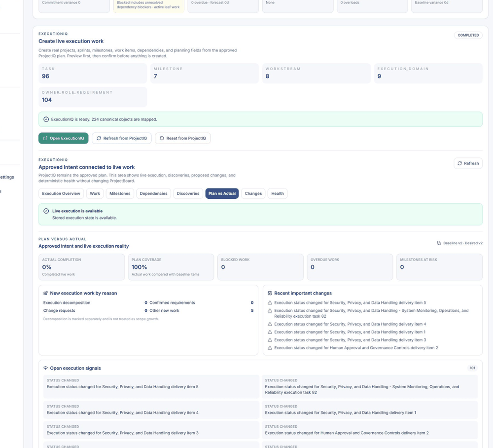Click the Change requests row
This screenshot has height=448, width=493.
(95, 310)
